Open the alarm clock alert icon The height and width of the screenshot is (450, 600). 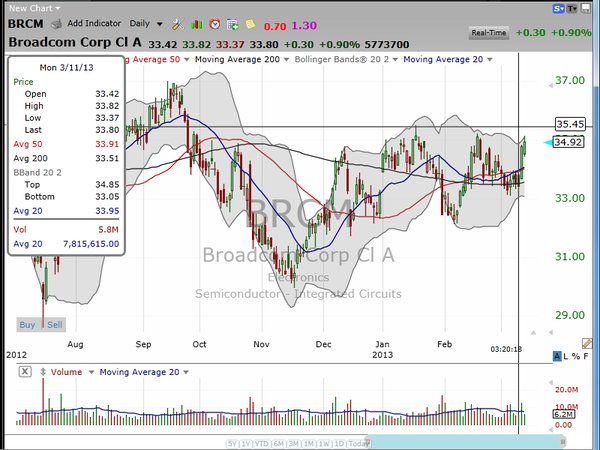[x=215, y=24]
